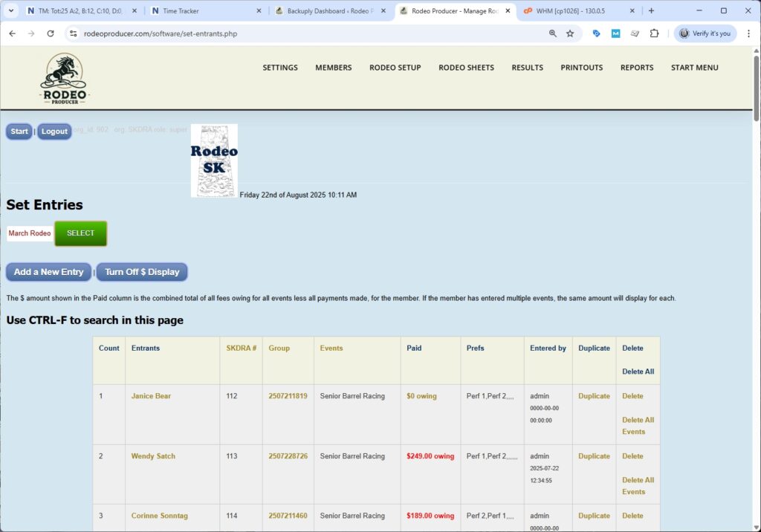Open the RODEO SETUP menu
This screenshot has height=532, width=761.
pos(395,68)
